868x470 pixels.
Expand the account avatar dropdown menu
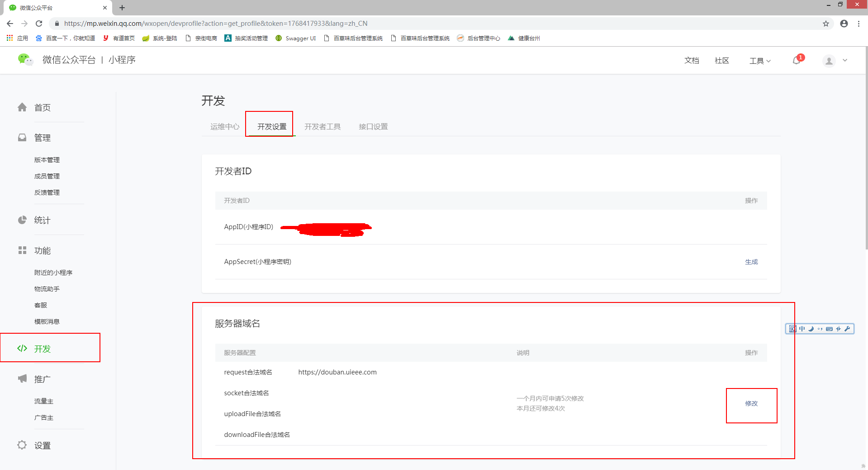(x=835, y=60)
